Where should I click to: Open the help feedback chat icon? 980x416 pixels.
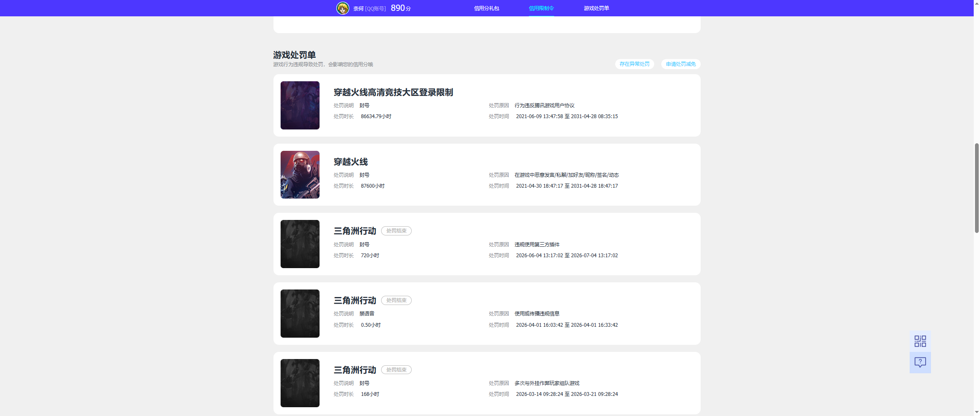tap(920, 362)
